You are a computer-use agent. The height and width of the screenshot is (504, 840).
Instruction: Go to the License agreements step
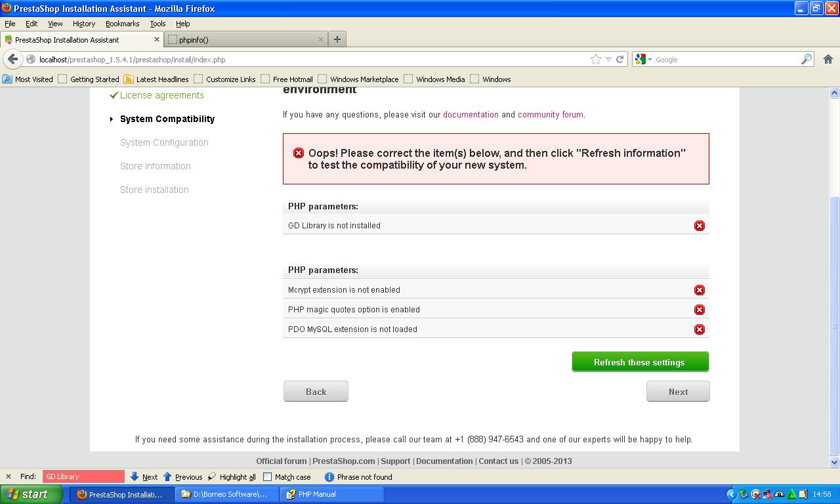coord(161,95)
